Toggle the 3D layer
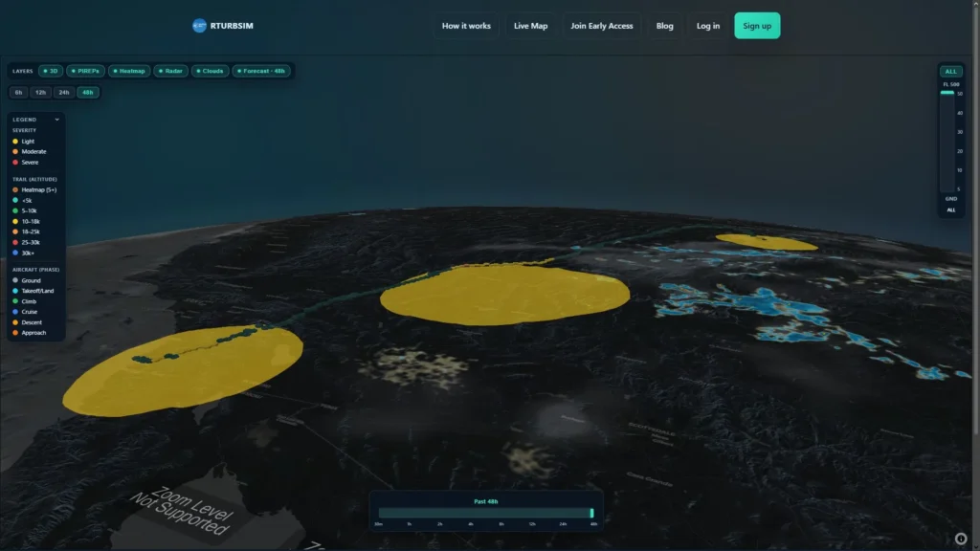The height and width of the screenshot is (551, 980). 51,71
